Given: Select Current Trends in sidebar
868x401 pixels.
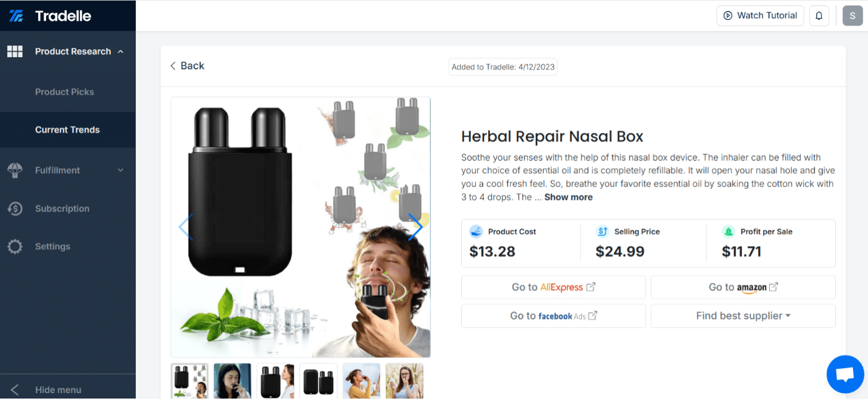Looking at the screenshot, I should coord(67,129).
